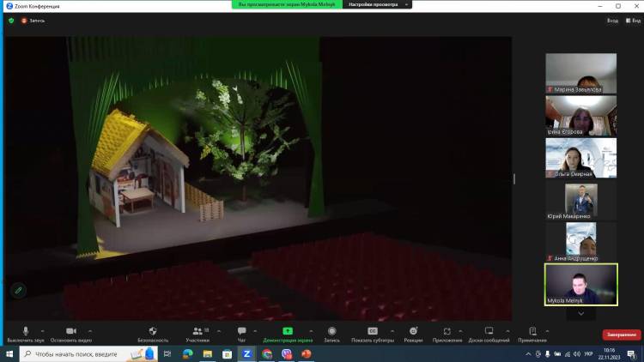The image size is (644, 362).
Task: Open the Приложения apps icon
Action: 447,331
